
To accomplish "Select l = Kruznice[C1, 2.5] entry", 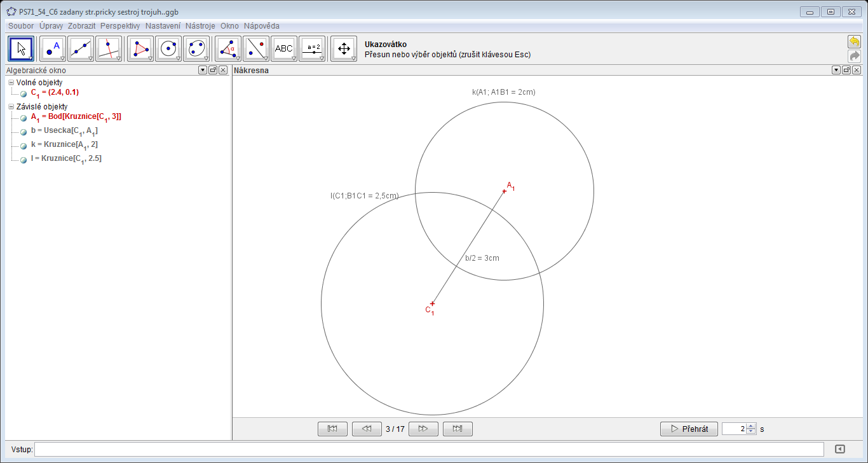I will click(66, 160).
